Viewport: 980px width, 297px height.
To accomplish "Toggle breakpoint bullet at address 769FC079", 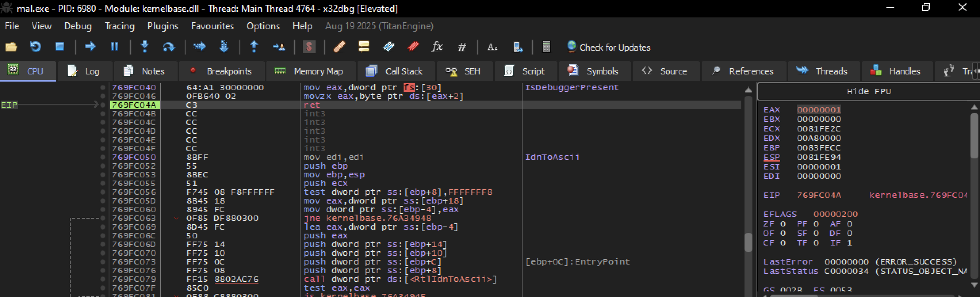I will (103, 279).
